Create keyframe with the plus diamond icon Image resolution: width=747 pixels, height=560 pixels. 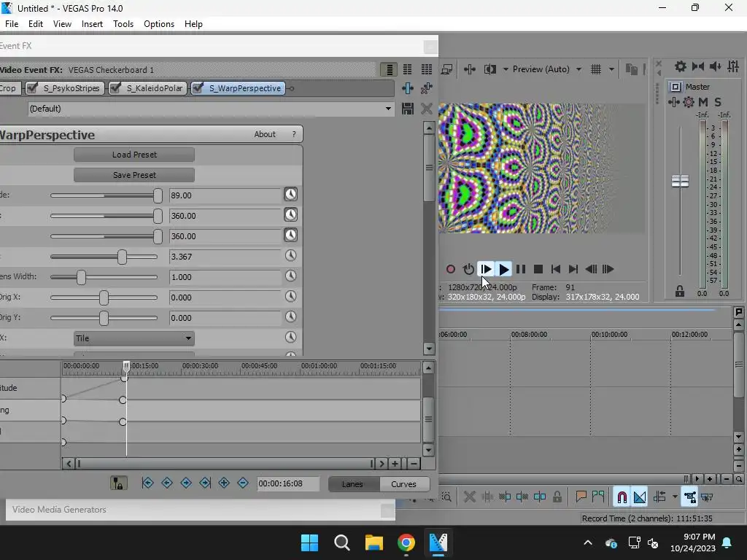pos(224,483)
